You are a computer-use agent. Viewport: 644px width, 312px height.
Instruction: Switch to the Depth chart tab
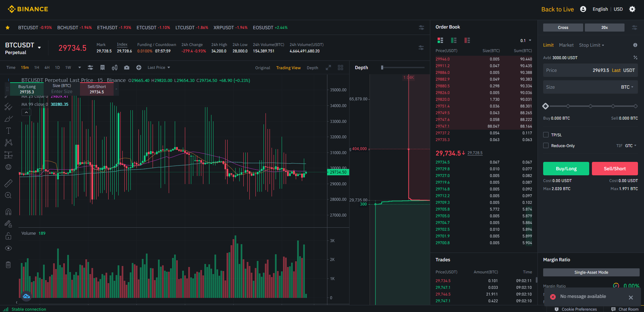point(312,68)
